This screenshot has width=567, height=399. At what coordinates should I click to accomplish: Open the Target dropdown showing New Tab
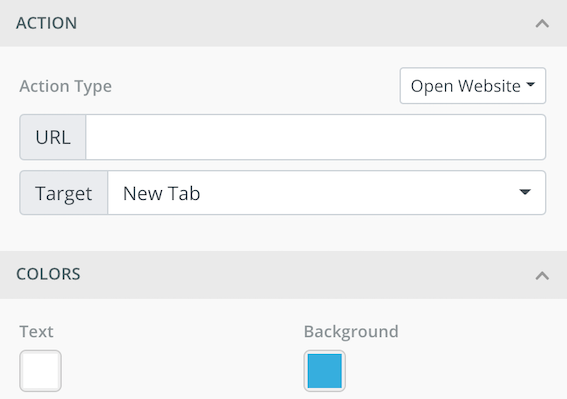click(327, 193)
